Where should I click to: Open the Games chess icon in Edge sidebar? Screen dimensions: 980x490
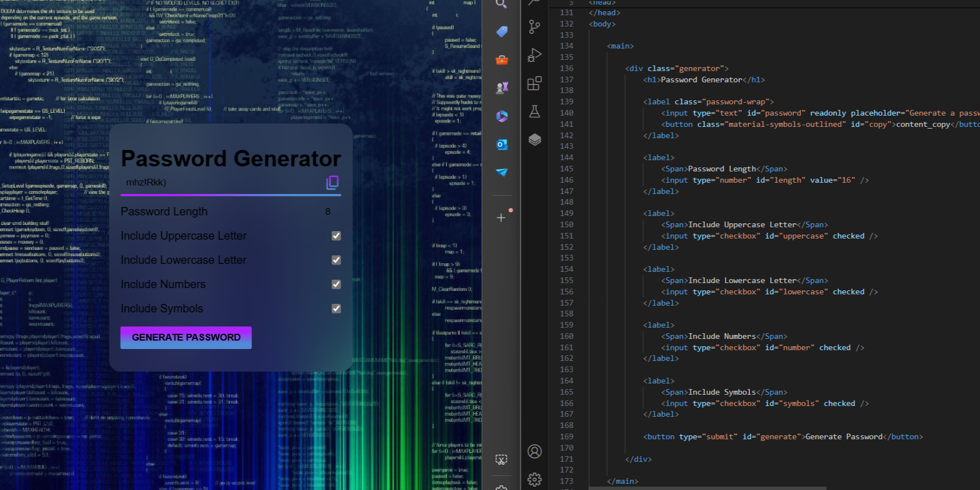(502, 88)
